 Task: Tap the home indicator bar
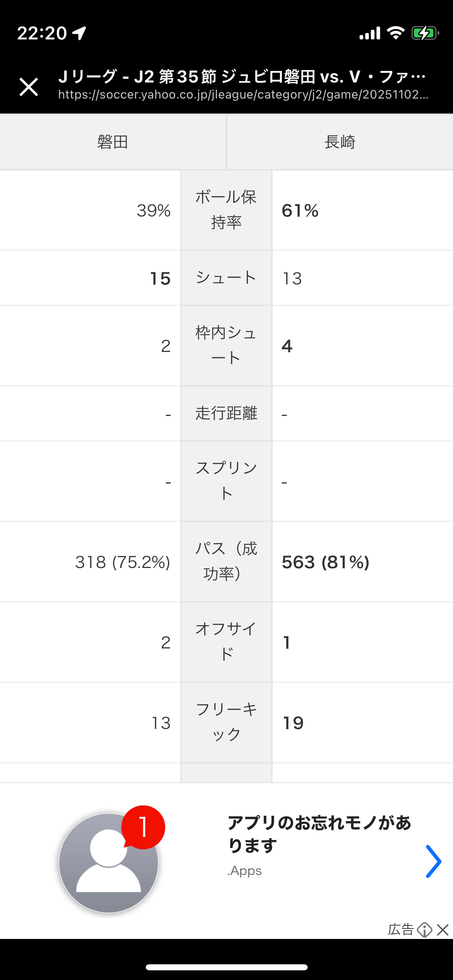coord(226,967)
